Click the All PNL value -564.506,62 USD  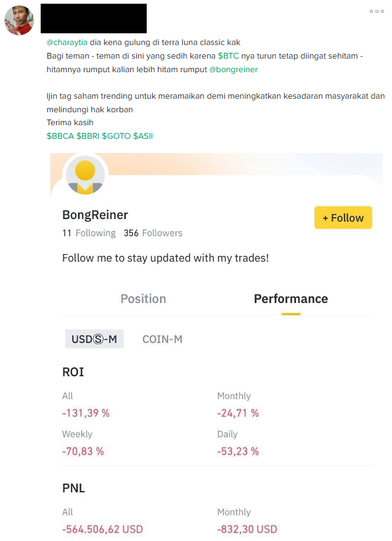[x=102, y=529]
